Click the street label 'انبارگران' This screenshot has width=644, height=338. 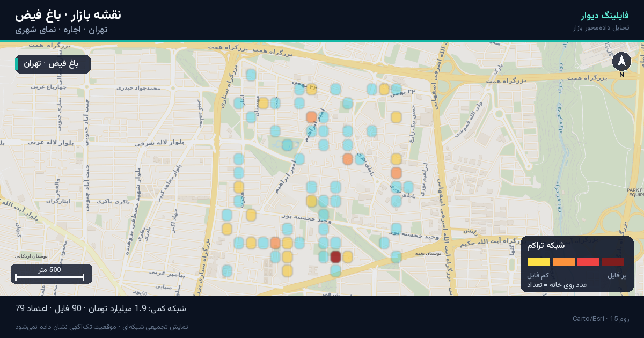click(58, 201)
